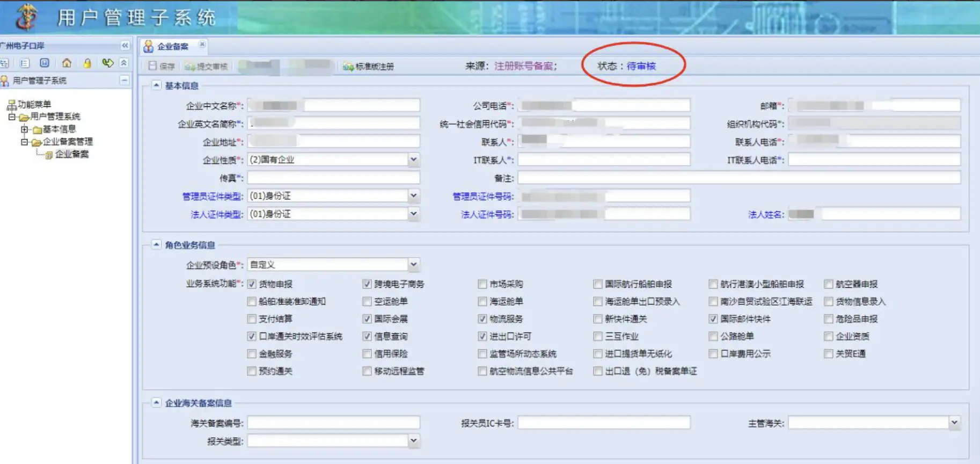Select the 企业备案 tree item
The image size is (980, 464).
(72, 154)
